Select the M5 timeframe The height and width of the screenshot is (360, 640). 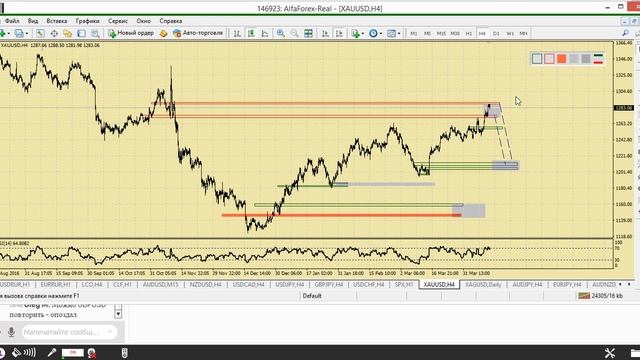[427, 33]
